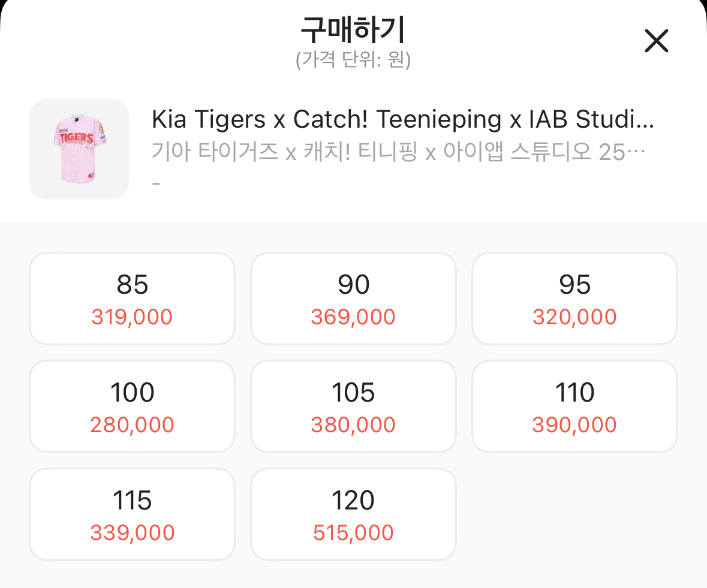
Task: Open the pink Tigers jersey thumbnail
Action: click(x=79, y=149)
